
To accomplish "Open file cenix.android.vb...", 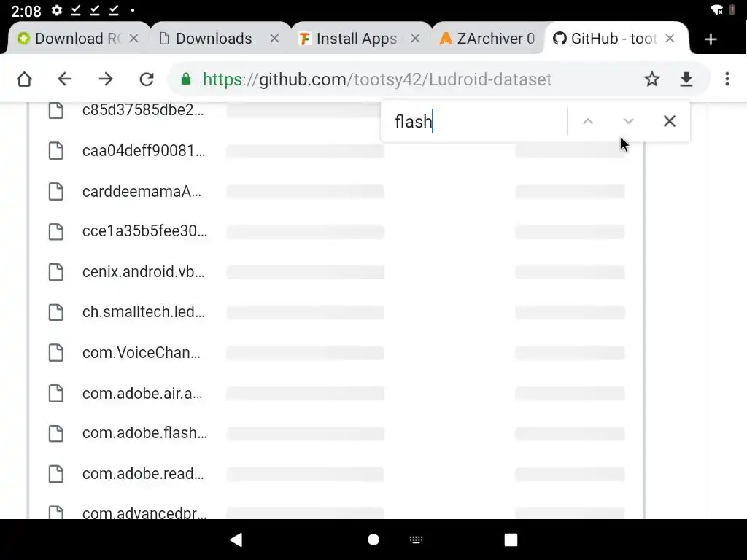I will click(144, 271).
